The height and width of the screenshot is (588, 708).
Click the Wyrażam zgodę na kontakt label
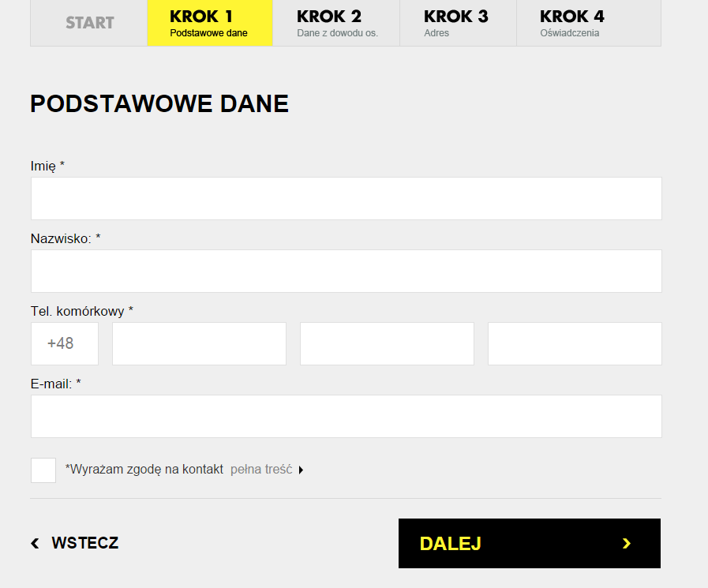[x=144, y=470]
